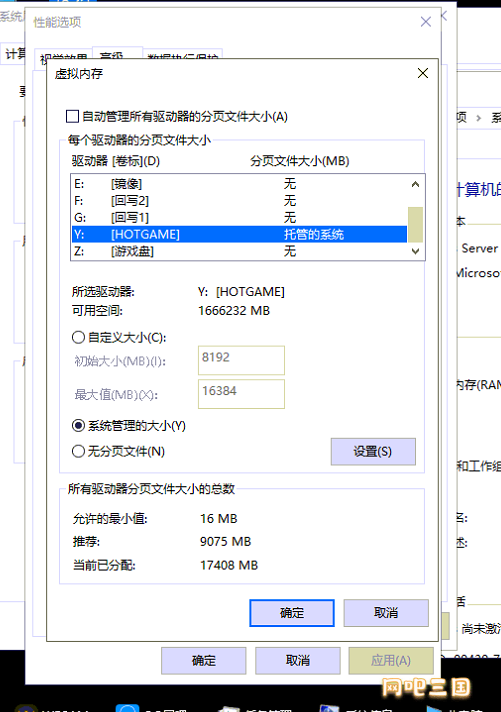Viewport: 501px width, 712px height.
Task: Click the 初始大小 input field
Action: click(x=241, y=360)
